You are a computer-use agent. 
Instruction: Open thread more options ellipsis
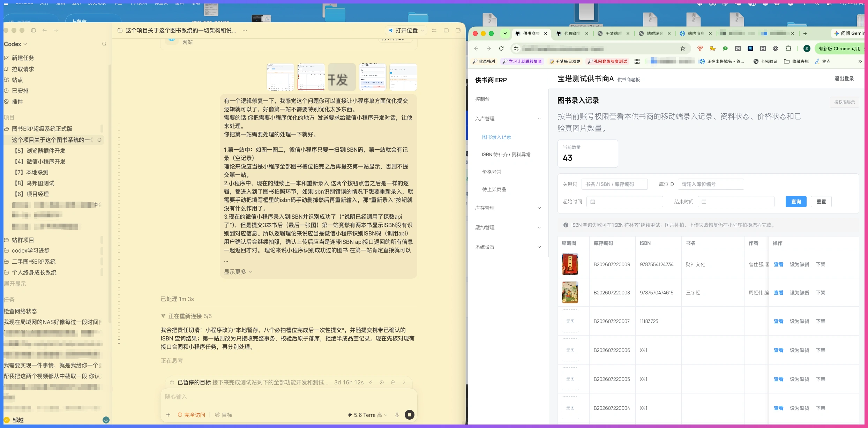245,30
